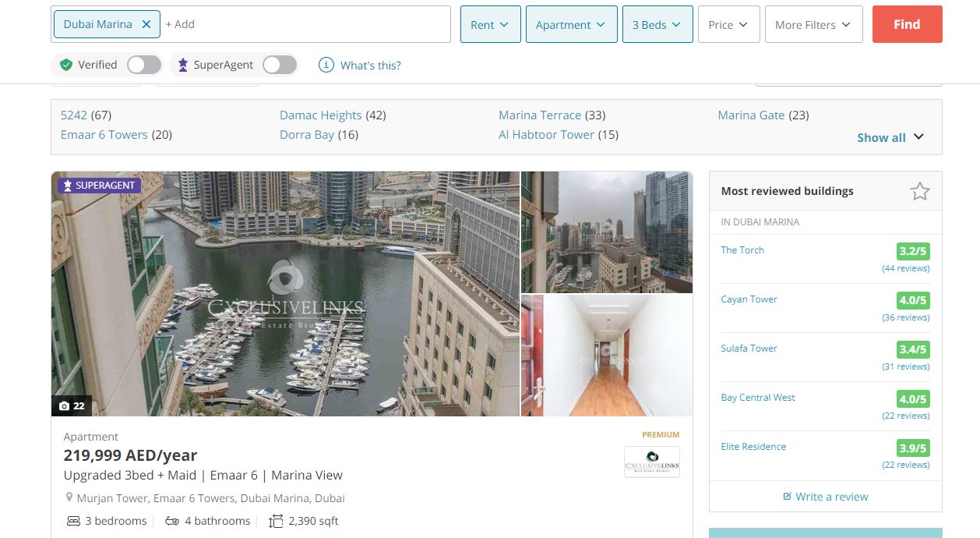Image resolution: width=980 pixels, height=538 pixels.
Task: Click the info icon beside What's this?
Action: coord(326,65)
